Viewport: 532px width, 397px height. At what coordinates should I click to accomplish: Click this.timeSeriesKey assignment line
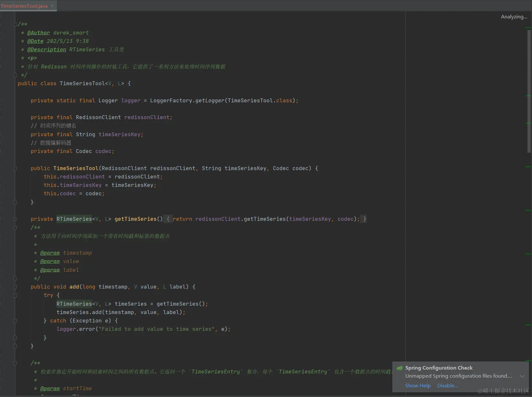point(100,185)
